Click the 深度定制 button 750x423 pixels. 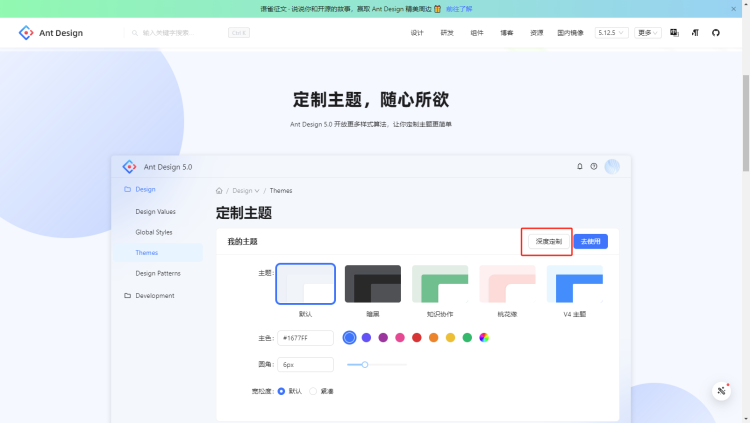[x=549, y=241]
